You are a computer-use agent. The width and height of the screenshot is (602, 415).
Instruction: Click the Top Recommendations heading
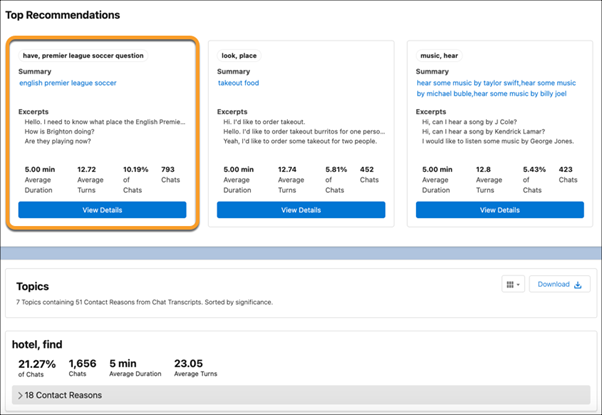62,15
